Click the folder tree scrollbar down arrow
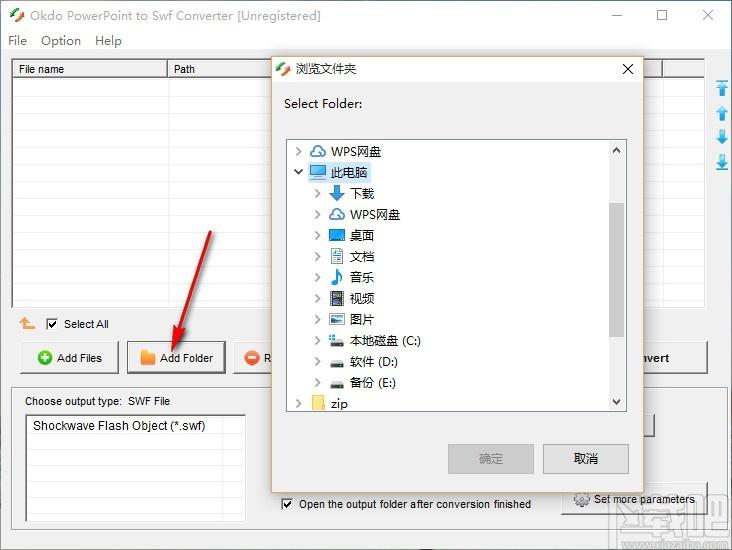This screenshot has height=550, width=732. (x=616, y=402)
